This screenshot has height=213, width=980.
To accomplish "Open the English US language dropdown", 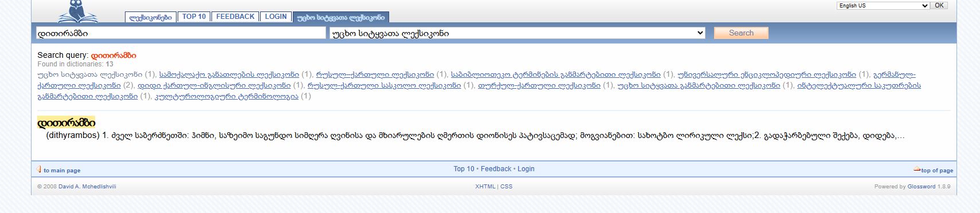I will (x=883, y=5).
